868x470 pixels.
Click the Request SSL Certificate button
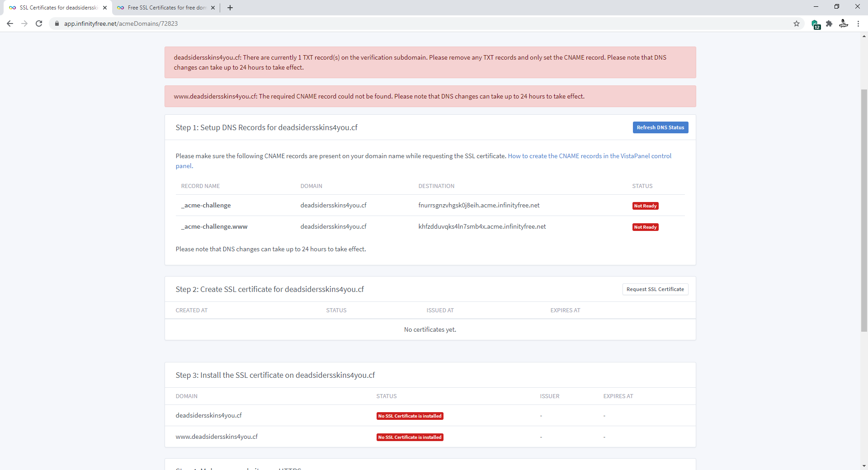(x=655, y=289)
